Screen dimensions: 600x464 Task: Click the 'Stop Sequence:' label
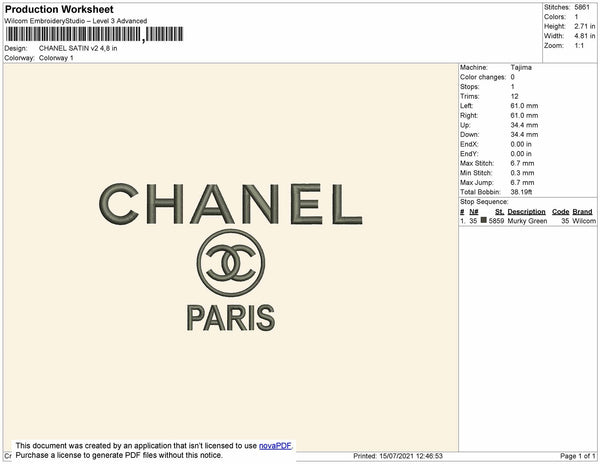pos(484,202)
